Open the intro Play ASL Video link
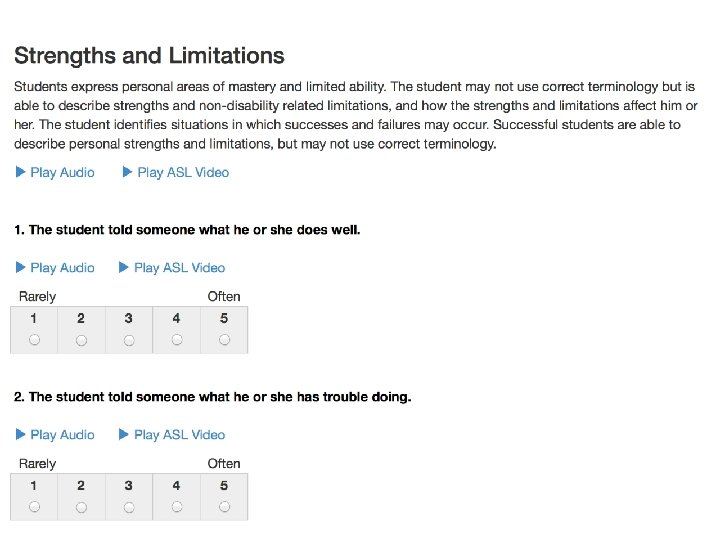 coord(183,172)
